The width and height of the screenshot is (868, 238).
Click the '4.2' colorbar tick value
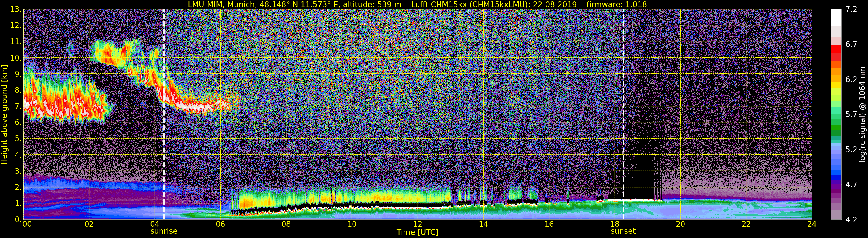pyautogui.click(x=851, y=220)
